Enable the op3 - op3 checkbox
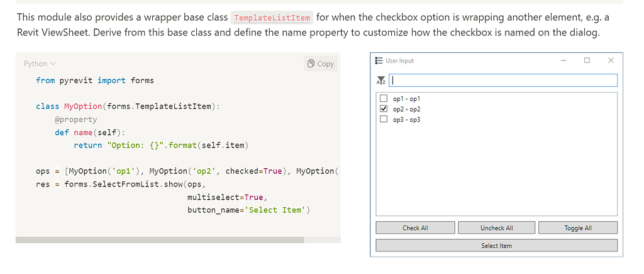The width and height of the screenshot is (644, 274). coord(383,119)
